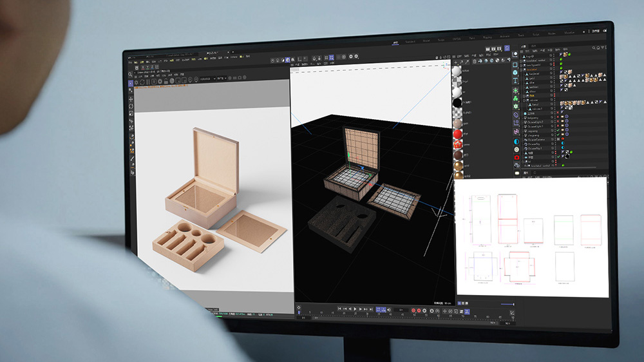Screen dimensions: 644x362
Task: Click the current frame input field
Action: pyautogui.click(x=401, y=310)
